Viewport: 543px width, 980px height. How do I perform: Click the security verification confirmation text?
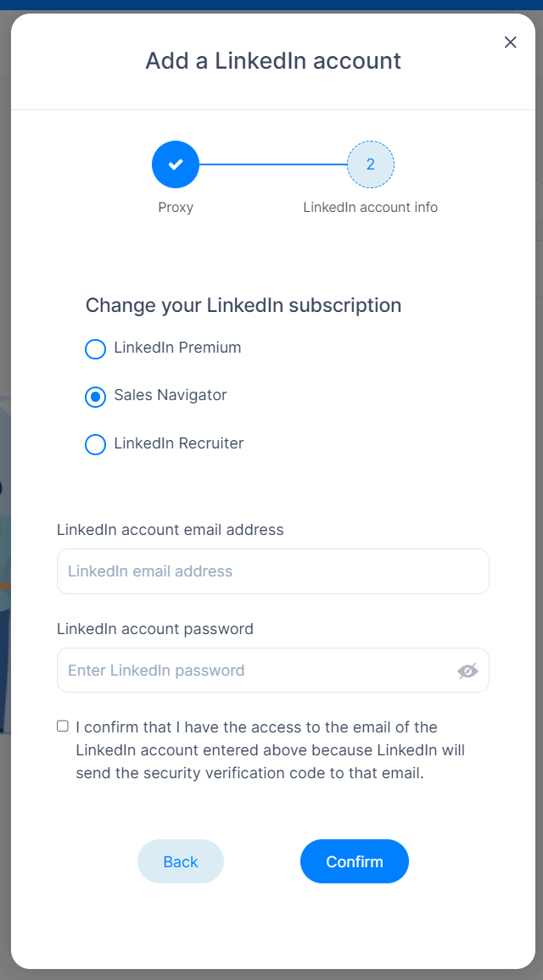[x=271, y=750]
